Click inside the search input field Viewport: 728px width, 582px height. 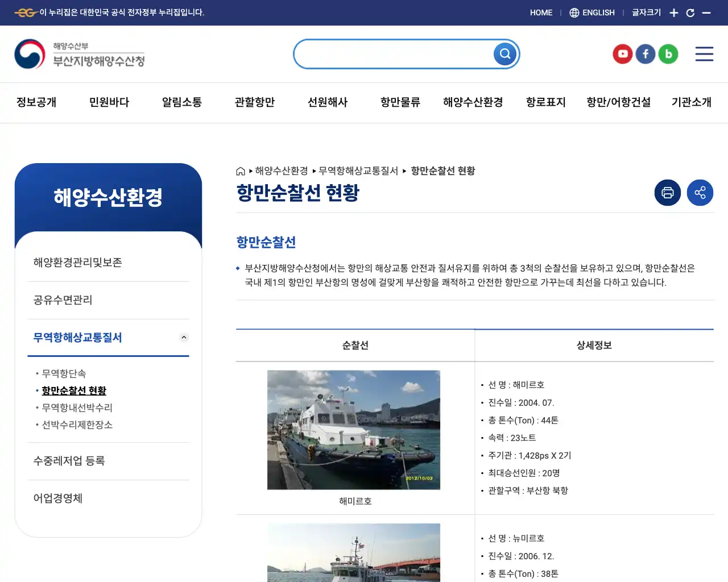pos(394,54)
